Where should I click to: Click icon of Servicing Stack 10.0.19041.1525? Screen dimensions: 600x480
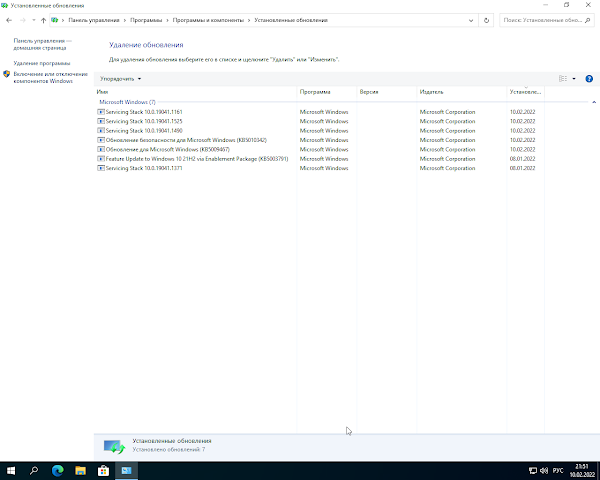pyautogui.click(x=101, y=121)
